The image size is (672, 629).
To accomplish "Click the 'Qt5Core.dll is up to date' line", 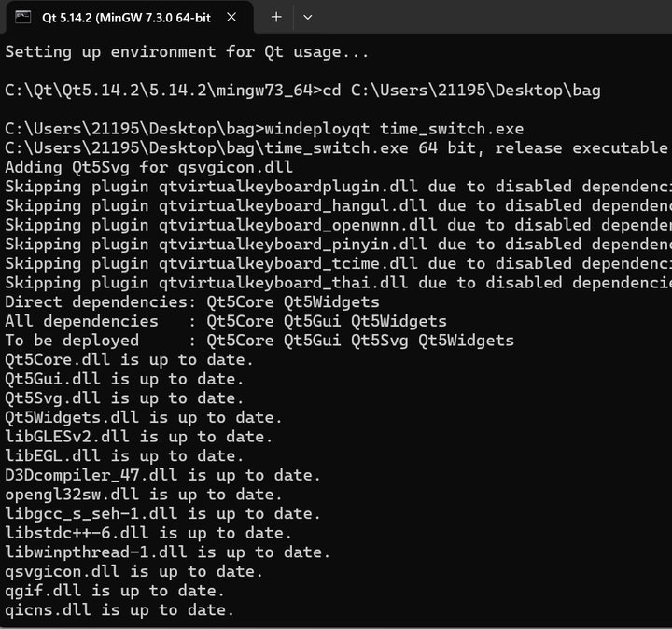I will pyautogui.click(x=128, y=359).
